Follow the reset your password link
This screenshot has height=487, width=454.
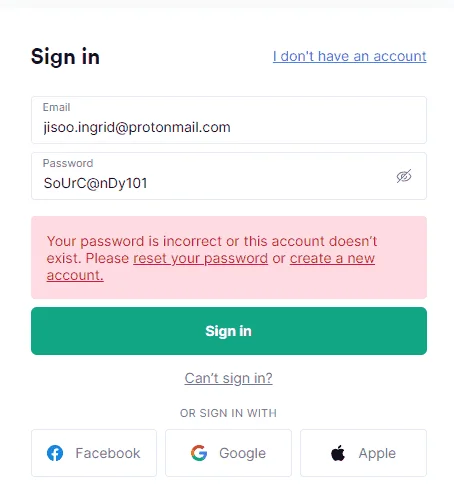point(200,258)
